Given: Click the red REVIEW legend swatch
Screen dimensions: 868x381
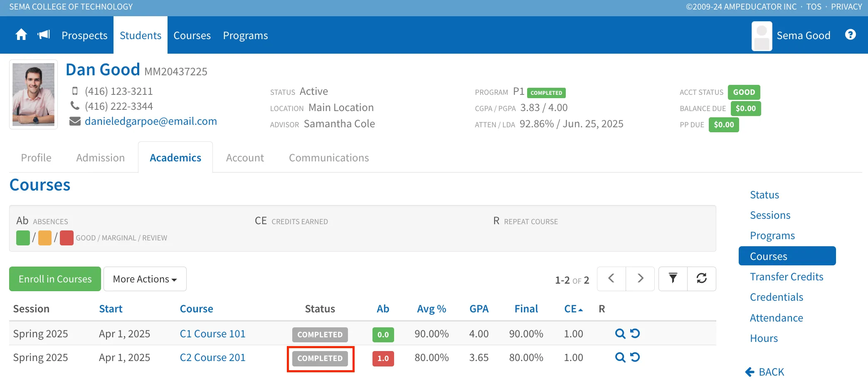Looking at the screenshot, I should (x=67, y=238).
